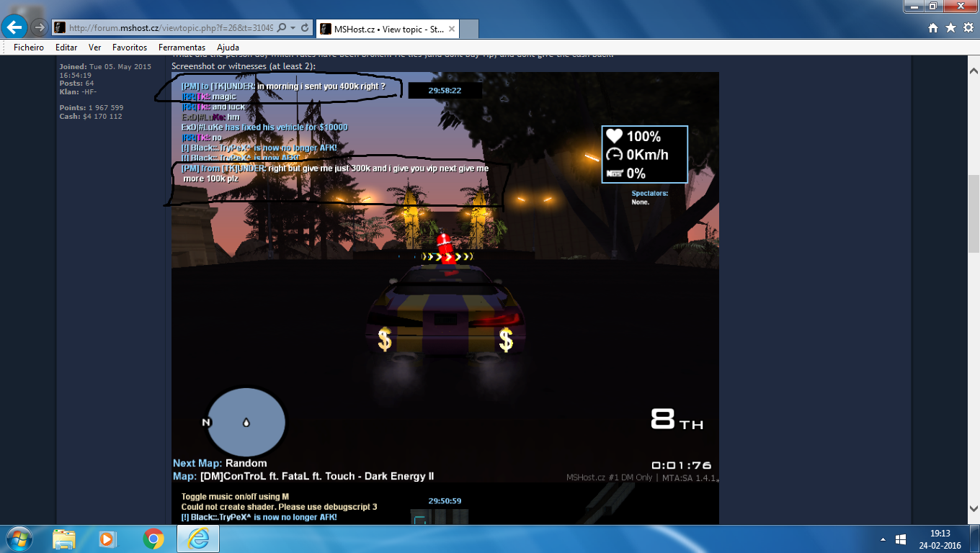Open the Ferramentas menu
Viewport: 980px width, 553px height.
[182, 48]
